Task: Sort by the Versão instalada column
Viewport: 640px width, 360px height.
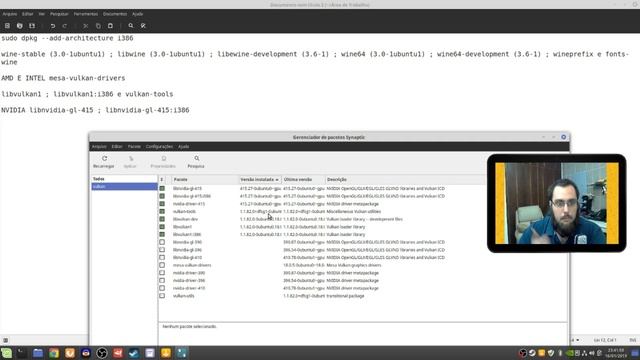Action: click(x=260, y=180)
